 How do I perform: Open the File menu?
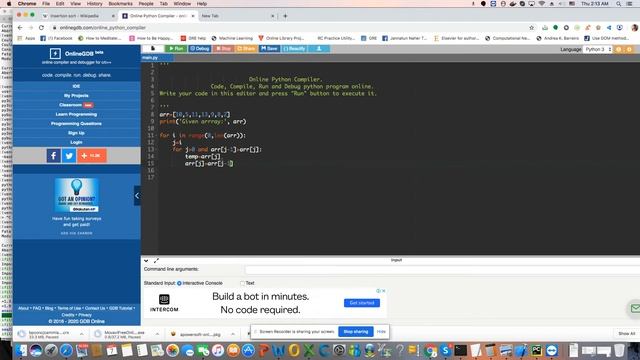pyautogui.click(x=46, y=4)
